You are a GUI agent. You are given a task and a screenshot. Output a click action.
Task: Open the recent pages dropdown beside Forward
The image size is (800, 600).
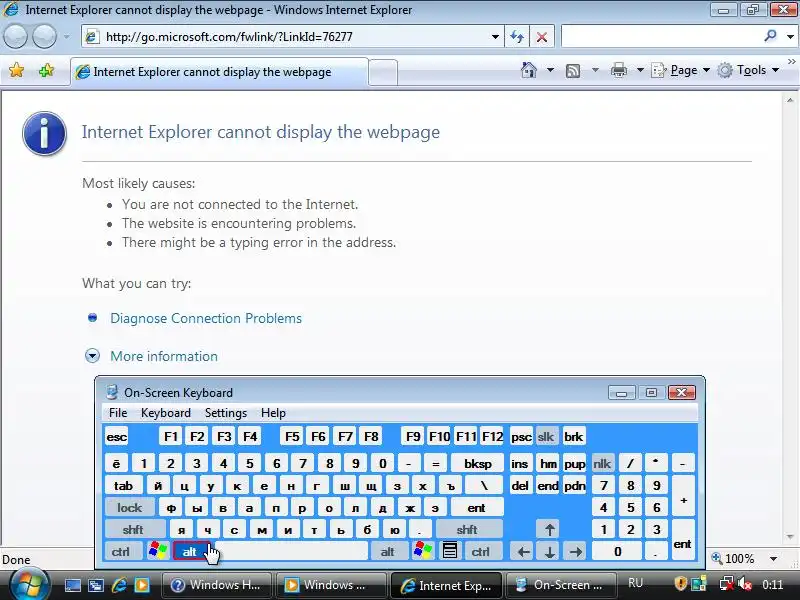[66, 37]
